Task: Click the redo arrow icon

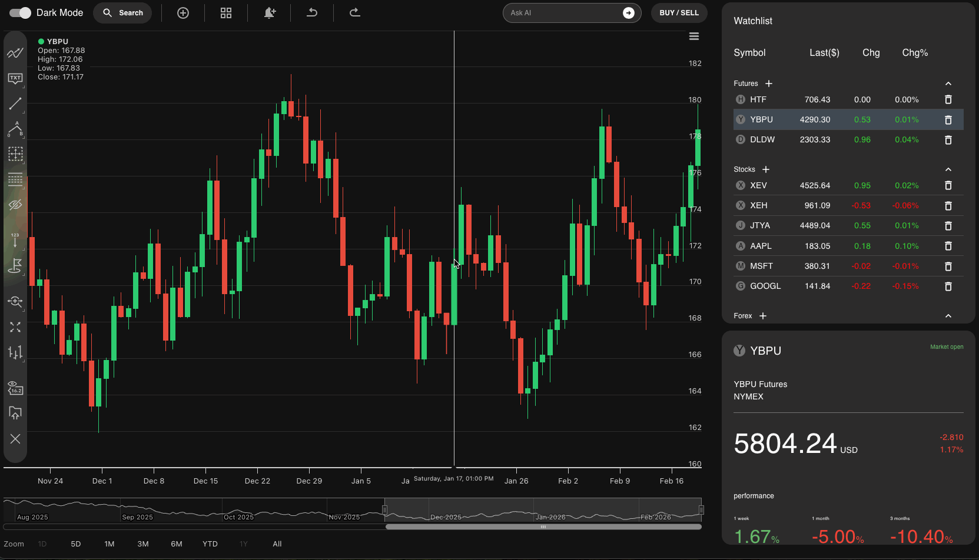Action: tap(354, 13)
